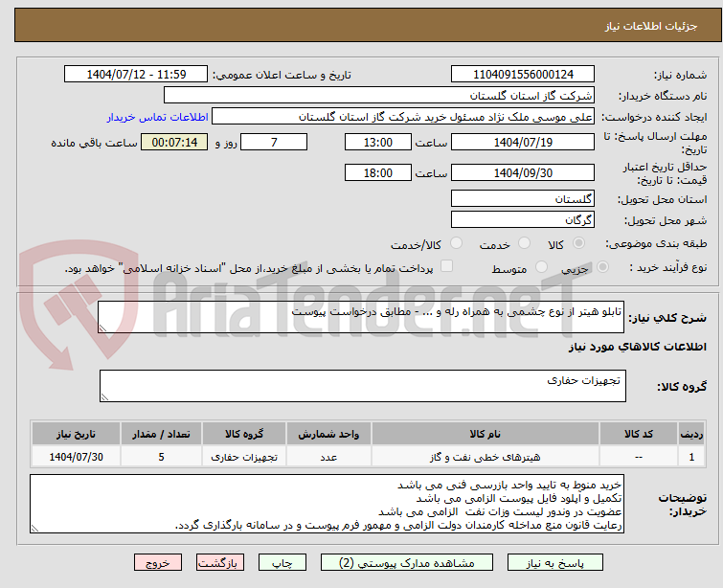Click the جزئیات اطلاعات نیاز page title
The height and width of the screenshot is (588, 723).
[651, 26]
